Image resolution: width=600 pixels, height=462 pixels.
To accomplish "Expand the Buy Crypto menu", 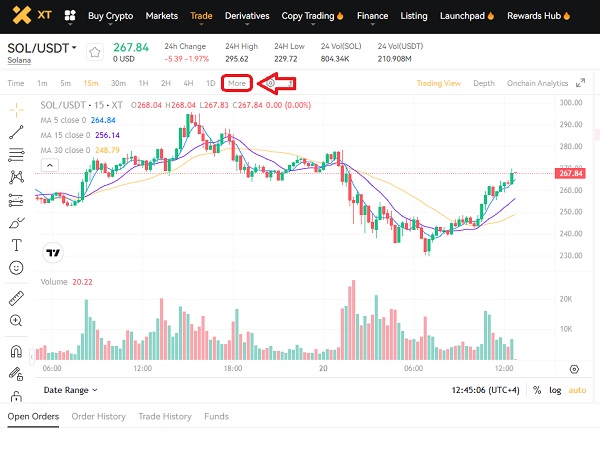I will pos(111,16).
